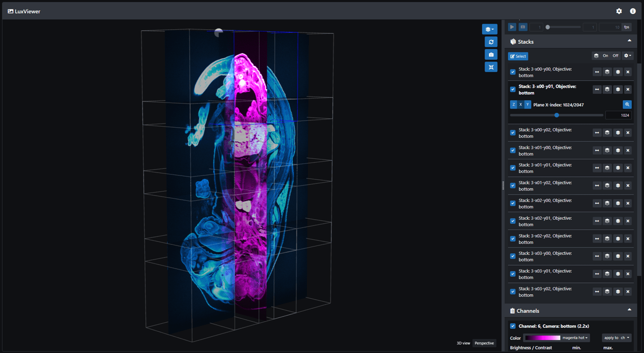Collapse the Stacks panel section

click(629, 41)
